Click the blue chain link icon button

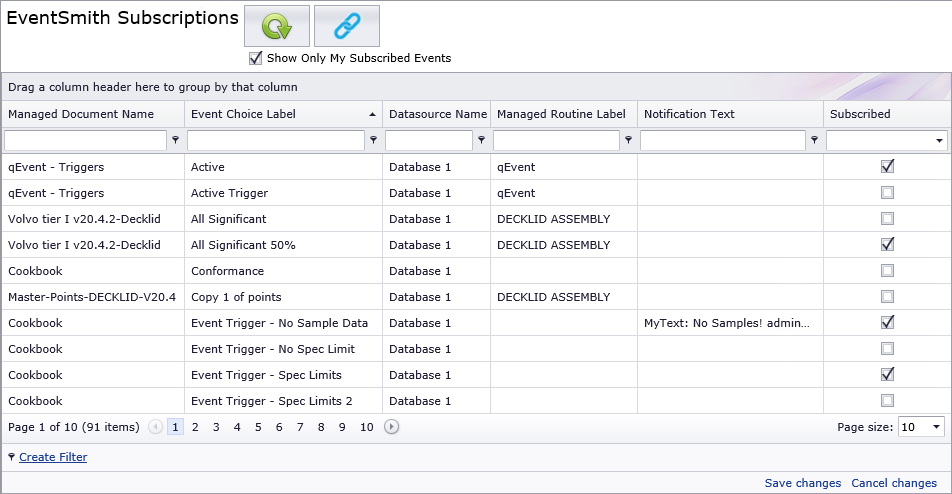[x=347, y=26]
